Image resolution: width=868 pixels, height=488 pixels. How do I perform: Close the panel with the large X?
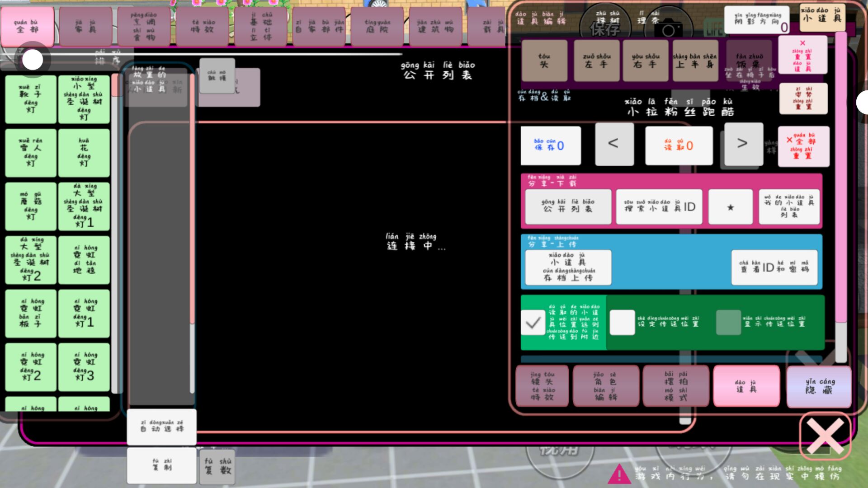(825, 436)
